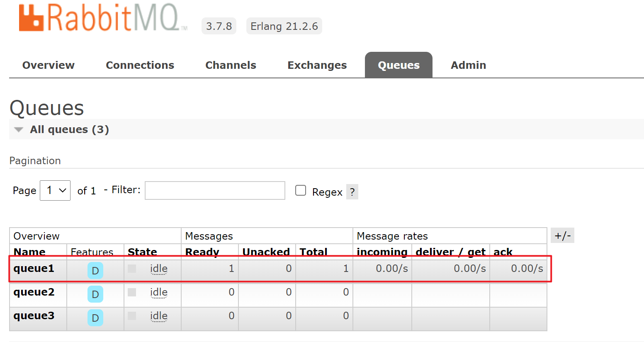The height and width of the screenshot is (342, 644).
Task: Open queue3 details link
Action: [x=34, y=316]
